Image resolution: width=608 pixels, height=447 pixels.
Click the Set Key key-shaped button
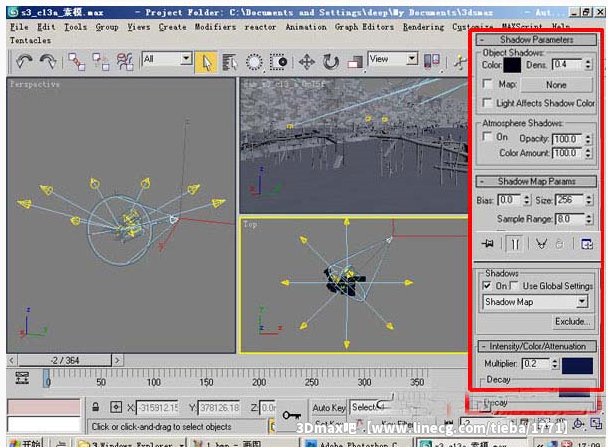291,416
